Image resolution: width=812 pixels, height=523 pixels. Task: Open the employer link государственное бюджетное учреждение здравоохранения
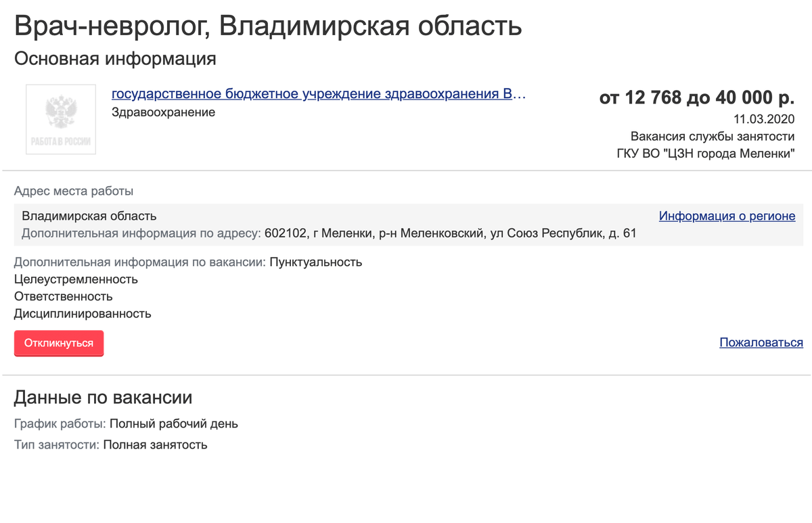coord(318,94)
